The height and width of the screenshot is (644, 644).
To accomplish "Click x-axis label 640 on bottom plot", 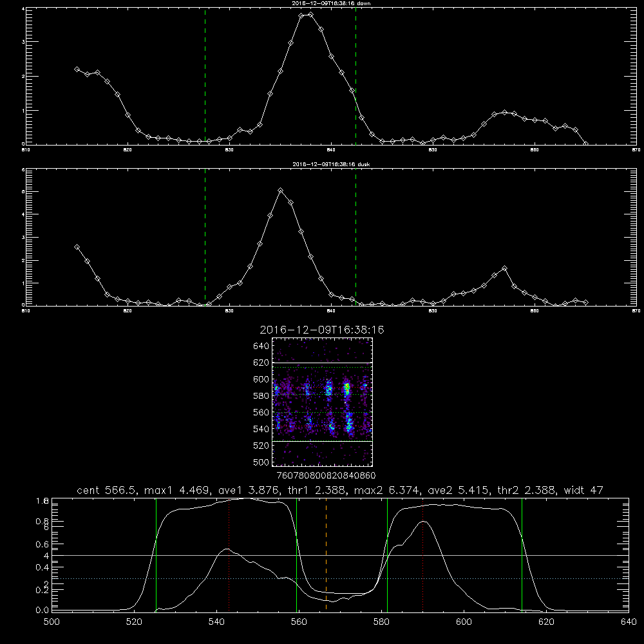I will [x=629, y=621].
